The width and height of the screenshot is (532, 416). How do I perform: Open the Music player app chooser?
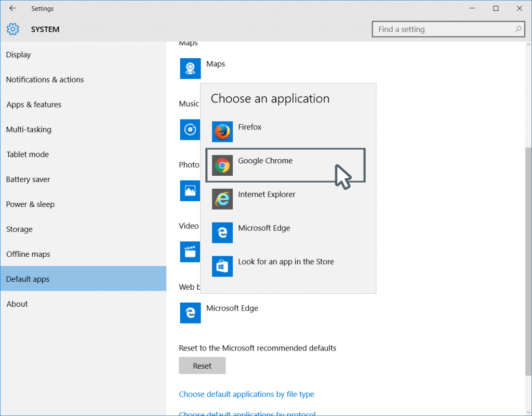pos(190,129)
